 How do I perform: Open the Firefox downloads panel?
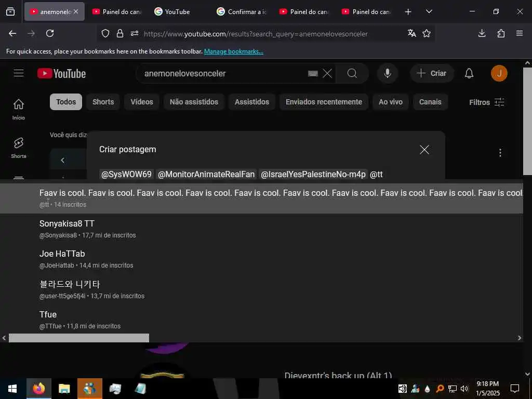(482, 33)
